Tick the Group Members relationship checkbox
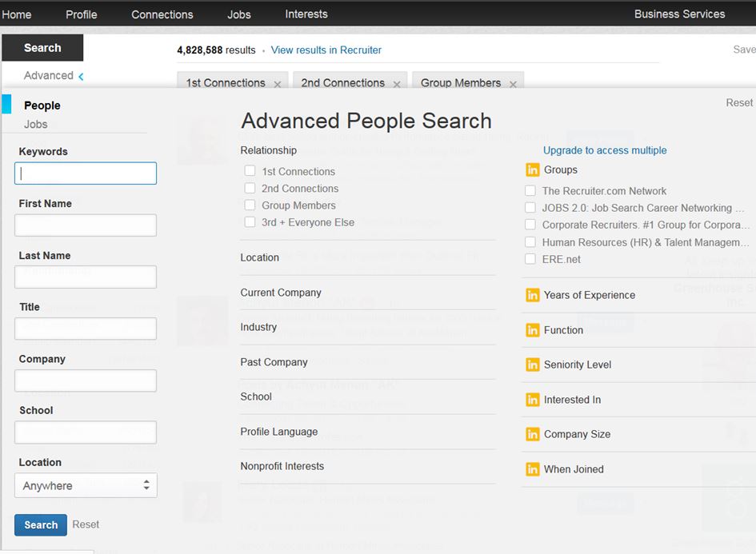 coord(250,205)
